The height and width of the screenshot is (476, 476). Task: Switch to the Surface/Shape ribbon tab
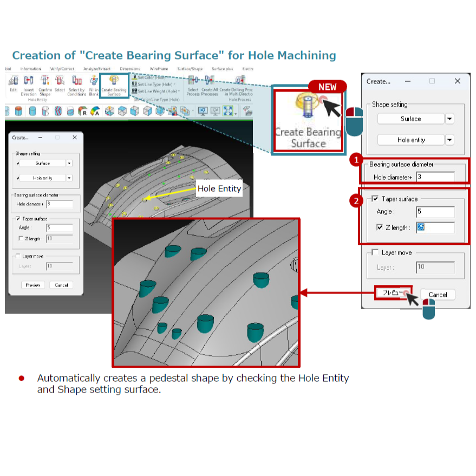[190, 69]
